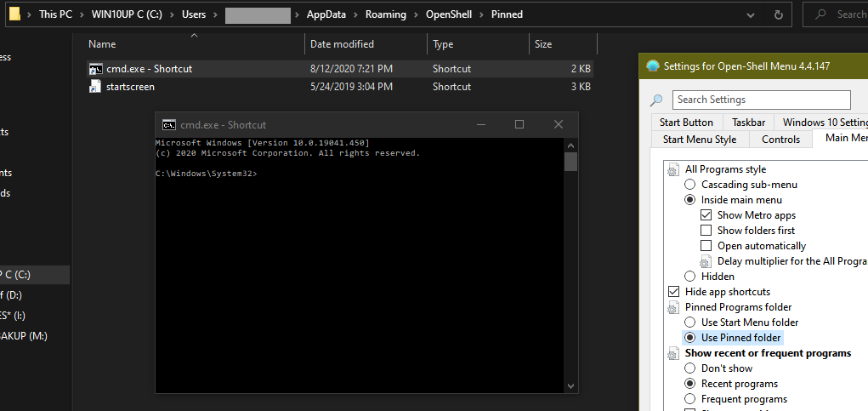Click the cmd window title bar icon
The width and height of the screenshot is (868, 411).
169,124
